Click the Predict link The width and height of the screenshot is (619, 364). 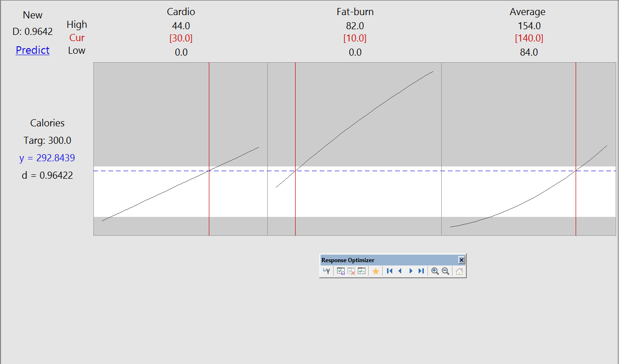pos(33,50)
